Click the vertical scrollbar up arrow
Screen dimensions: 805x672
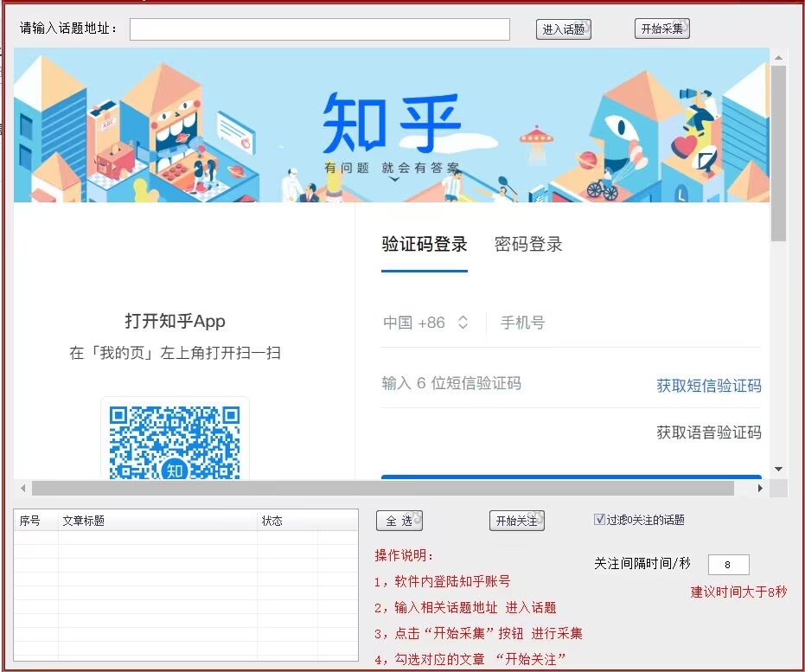click(778, 57)
